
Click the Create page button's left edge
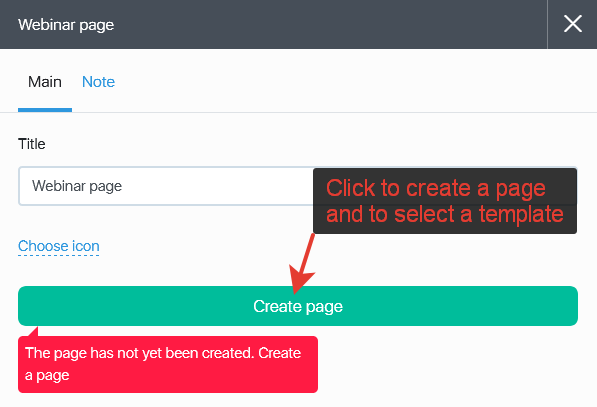pyautogui.click(x=22, y=306)
